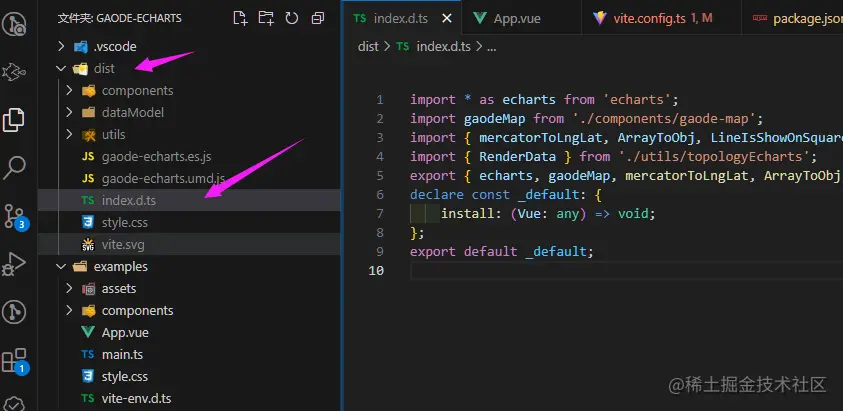Click the fish-shaped icon in activity bar

tap(14, 72)
